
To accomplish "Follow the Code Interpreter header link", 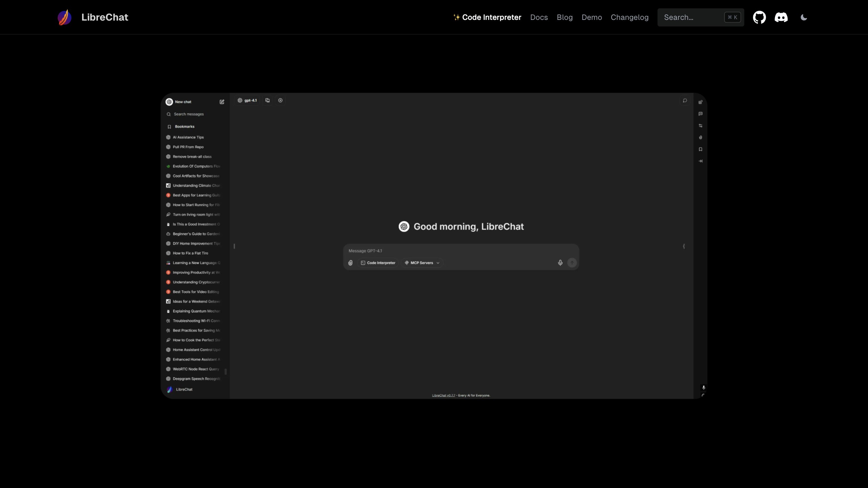I will 487,18.
